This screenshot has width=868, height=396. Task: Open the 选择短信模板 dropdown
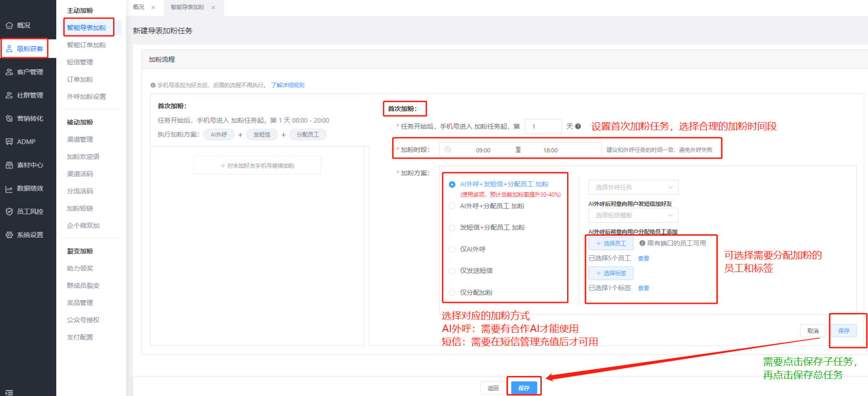point(633,216)
